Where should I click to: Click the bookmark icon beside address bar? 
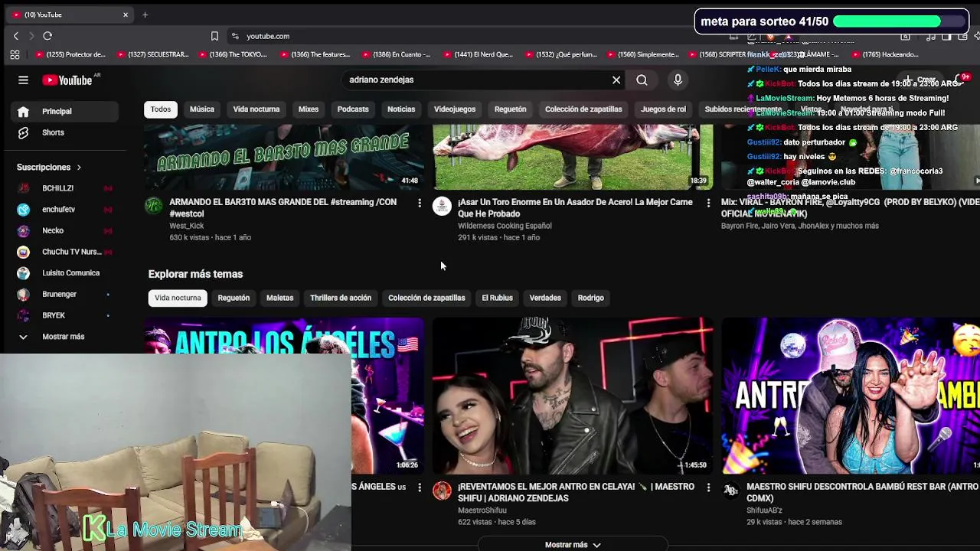tap(214, 36)
